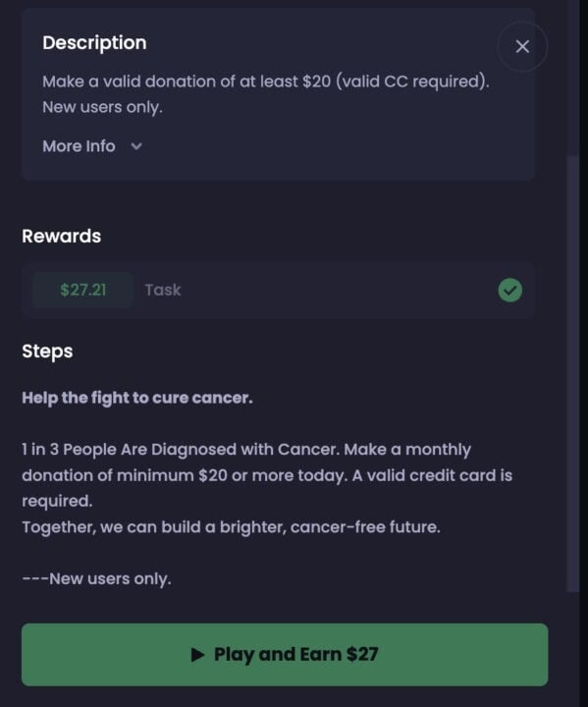This screenshot has width=588, height=707.
Task: Close the offer details panel
Action: tap(522, 46)
